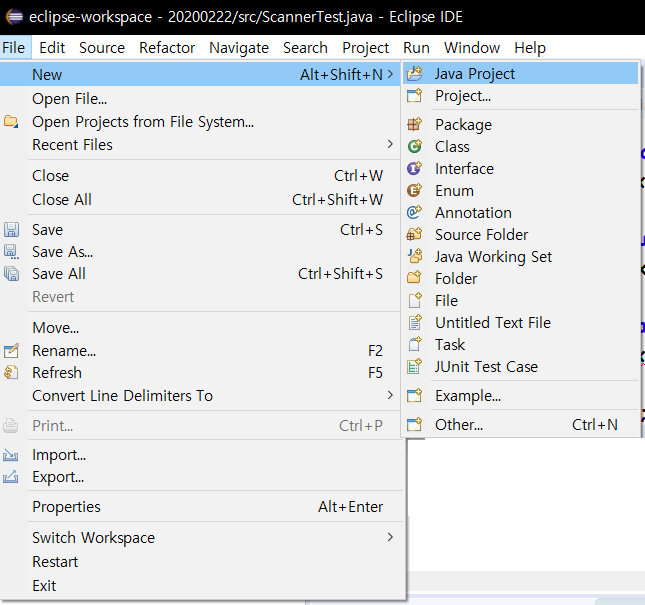Expand the Switch Workspace submenu arrow
This screenshot has width=645, height=605.
click(x=390, y=537)
